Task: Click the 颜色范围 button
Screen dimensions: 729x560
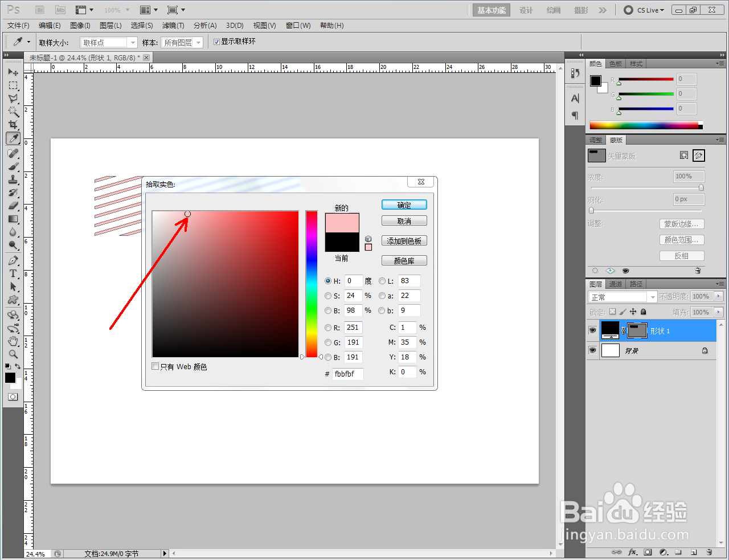Action: tap(682, 240)
